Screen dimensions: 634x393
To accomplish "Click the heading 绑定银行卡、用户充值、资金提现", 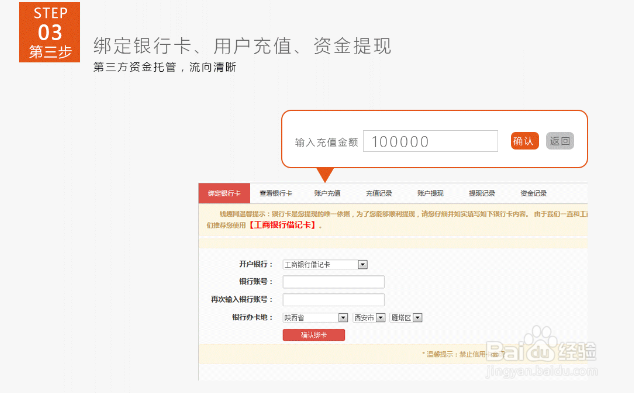I will [242, 46].
